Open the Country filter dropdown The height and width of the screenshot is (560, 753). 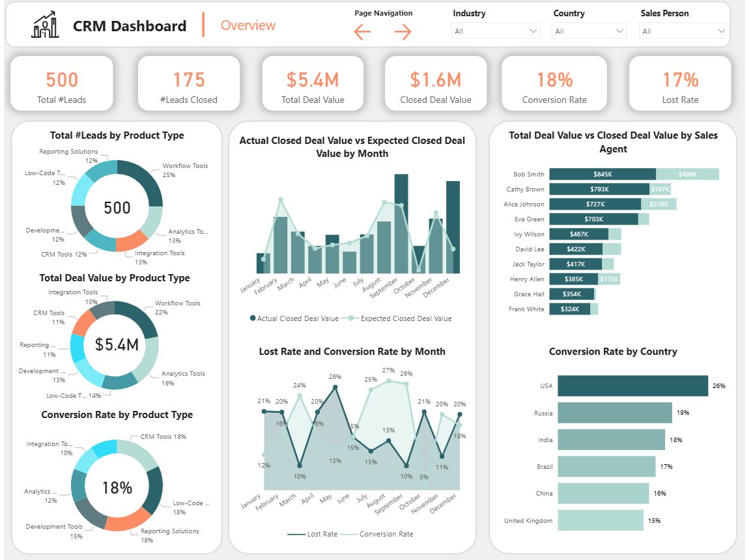[588, 31]
